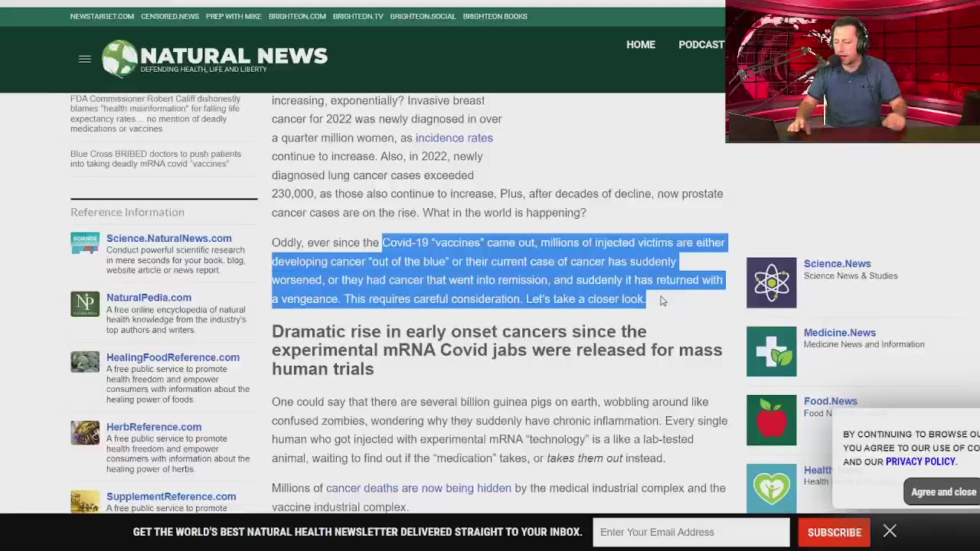The image size is (980, 551).
Task: Click the Natural News globe logo
Action: pos(120,59)
